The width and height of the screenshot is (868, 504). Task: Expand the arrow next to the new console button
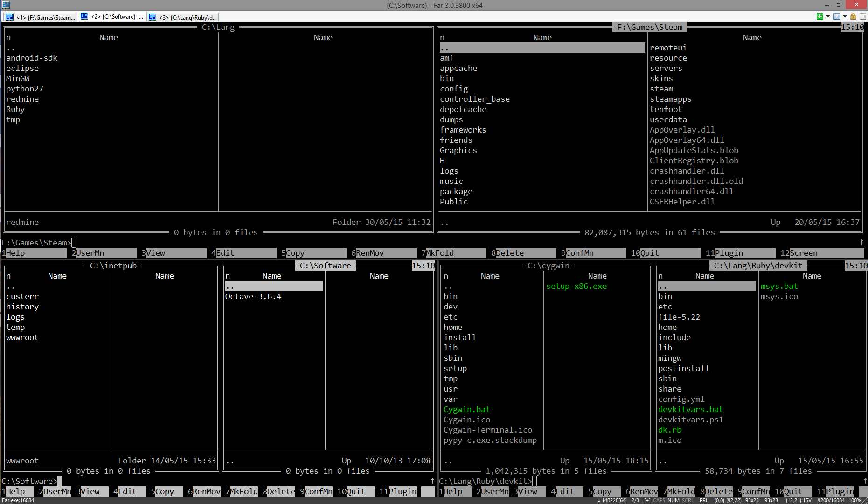(828, 16)
